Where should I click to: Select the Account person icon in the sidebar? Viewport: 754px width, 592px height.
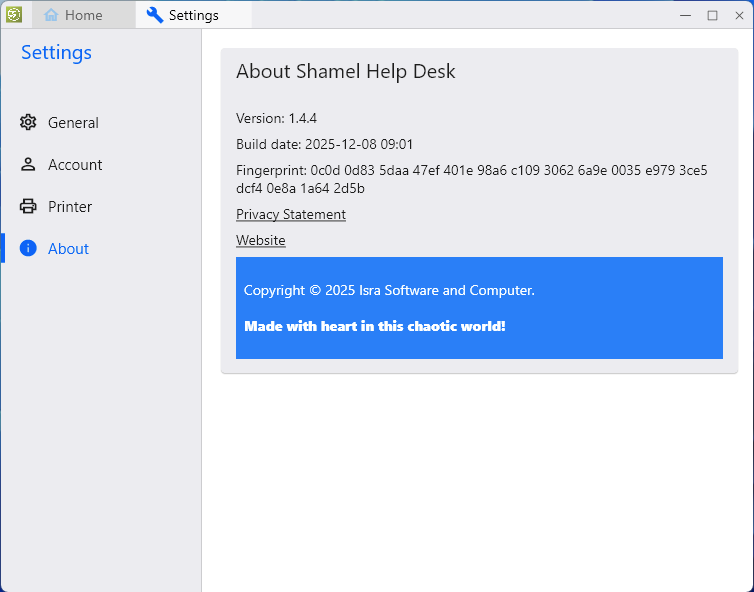point(28,165)
